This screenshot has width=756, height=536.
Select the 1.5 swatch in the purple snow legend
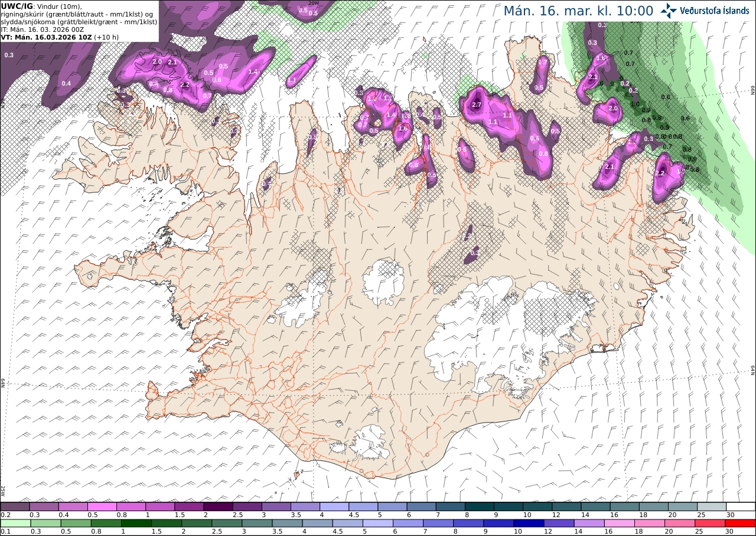pyautogui.click(x=189, y=506)
